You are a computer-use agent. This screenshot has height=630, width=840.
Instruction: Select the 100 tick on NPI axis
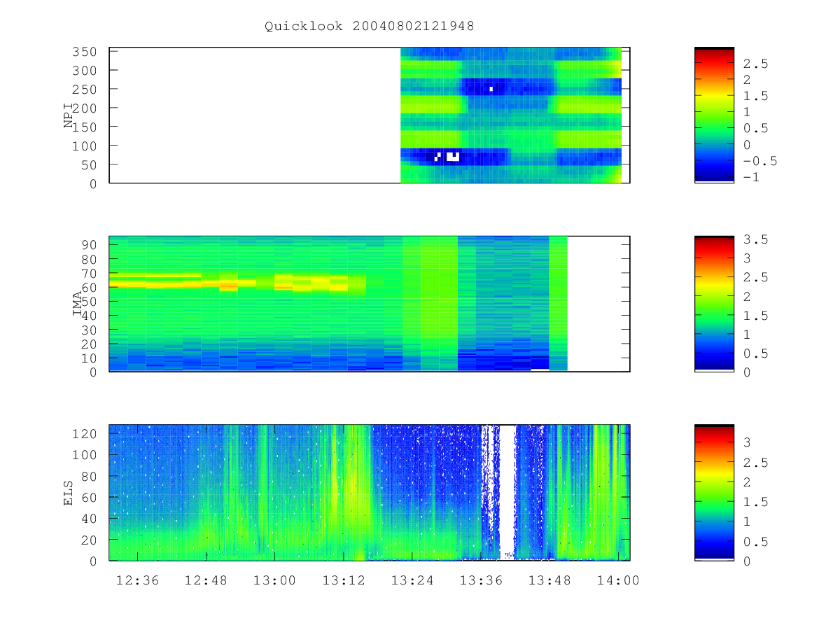click(x=86, y=146)
